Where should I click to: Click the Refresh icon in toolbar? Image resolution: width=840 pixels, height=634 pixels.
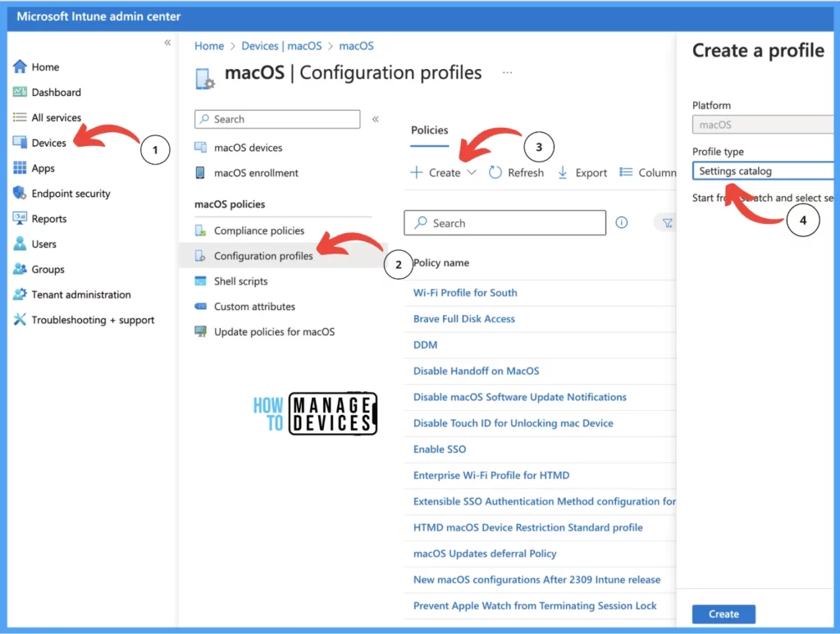pyautogui.click(x=495, y=172)
